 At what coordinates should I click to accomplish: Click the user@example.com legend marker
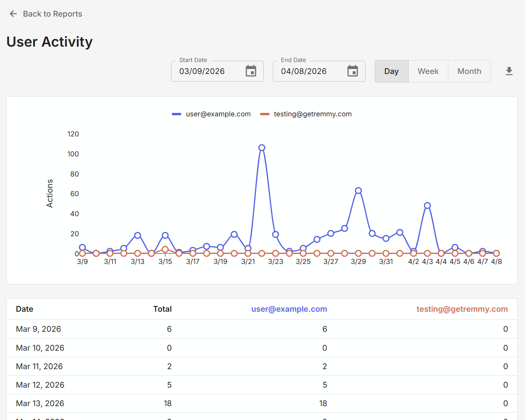(176, 114)
